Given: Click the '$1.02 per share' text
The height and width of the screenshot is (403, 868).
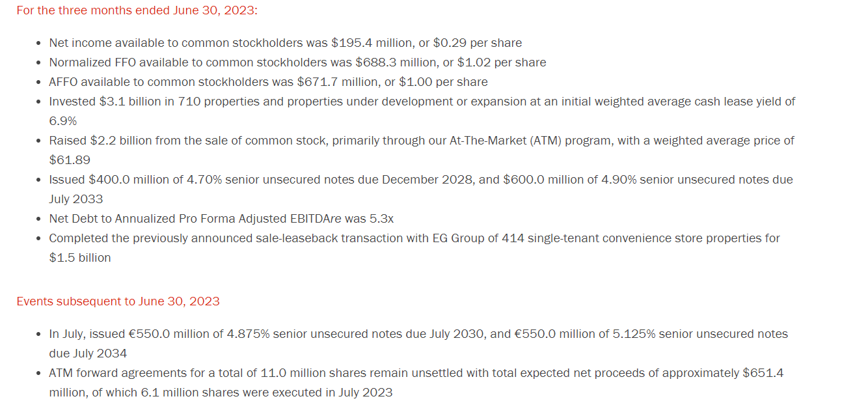Looking at the screenshot, I should (502, 63).
